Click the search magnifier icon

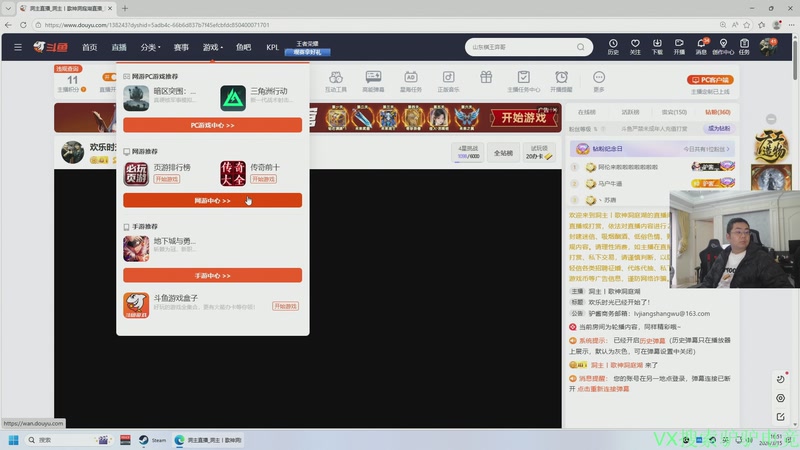(581, 47)
